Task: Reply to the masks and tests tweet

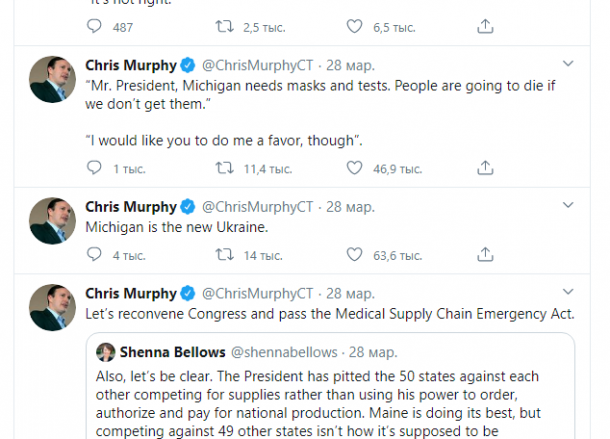Action: tap(94, 167)
